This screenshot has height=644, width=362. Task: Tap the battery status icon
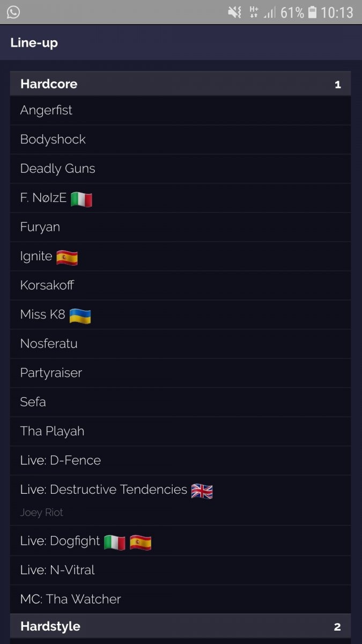pos(312,12)
